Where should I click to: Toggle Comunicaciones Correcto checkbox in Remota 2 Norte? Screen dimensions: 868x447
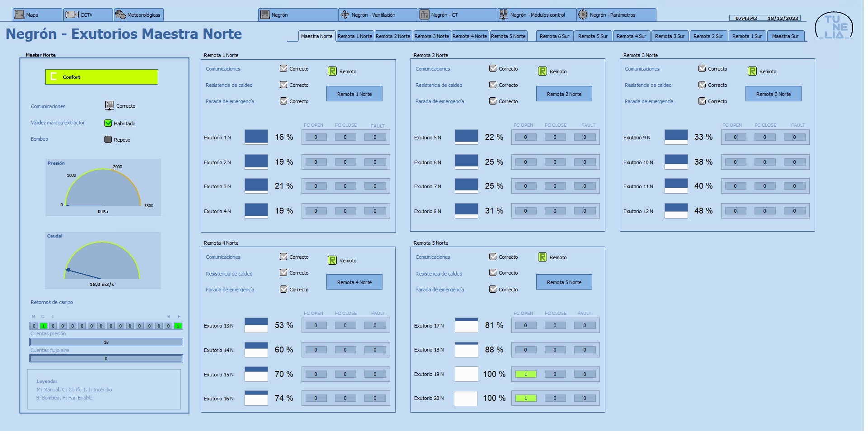pos(493,68)
